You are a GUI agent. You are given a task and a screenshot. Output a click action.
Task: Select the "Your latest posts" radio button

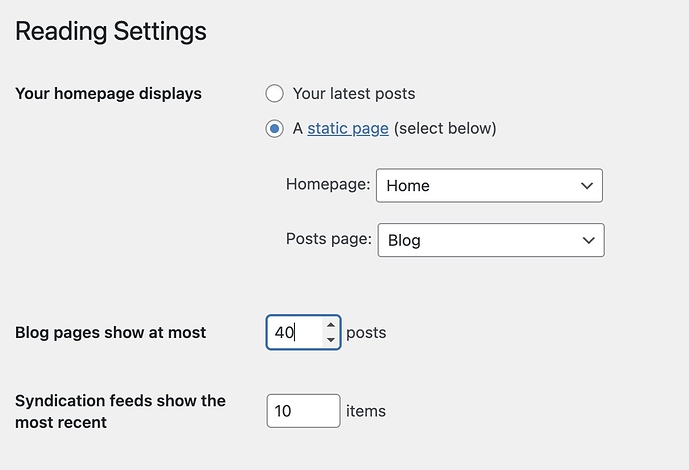click(274, 94)
